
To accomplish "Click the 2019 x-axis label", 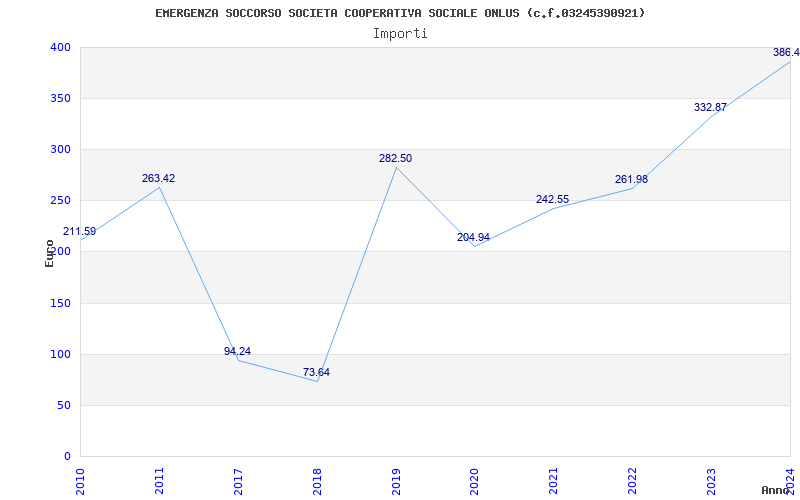I will [x=396, y=481].
